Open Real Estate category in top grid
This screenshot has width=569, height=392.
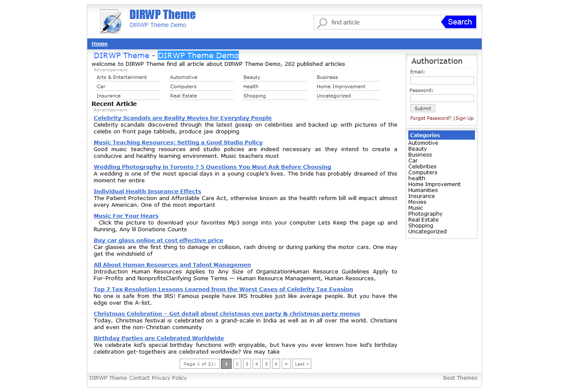[183, 96]
